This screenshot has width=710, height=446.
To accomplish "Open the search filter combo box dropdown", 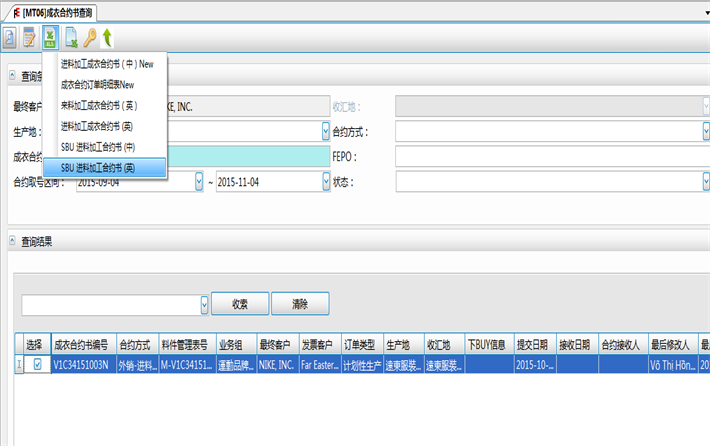I will [205, 303].
